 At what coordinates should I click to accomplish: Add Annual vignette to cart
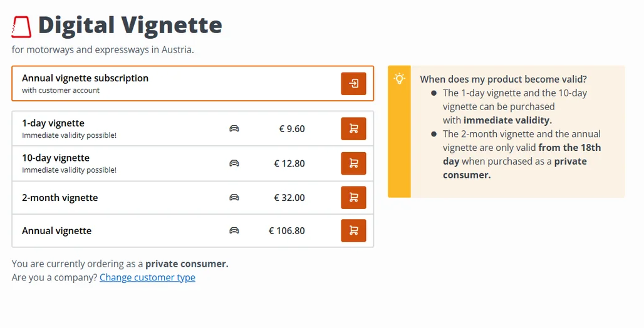pyautogui.click(x=353, y=230)
